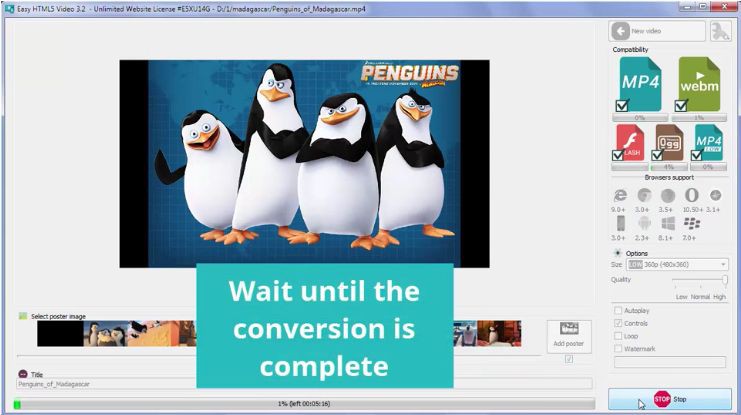Toggle the Controls checkbox
Screen dimensions: 741x415
[x=618, y=323]
